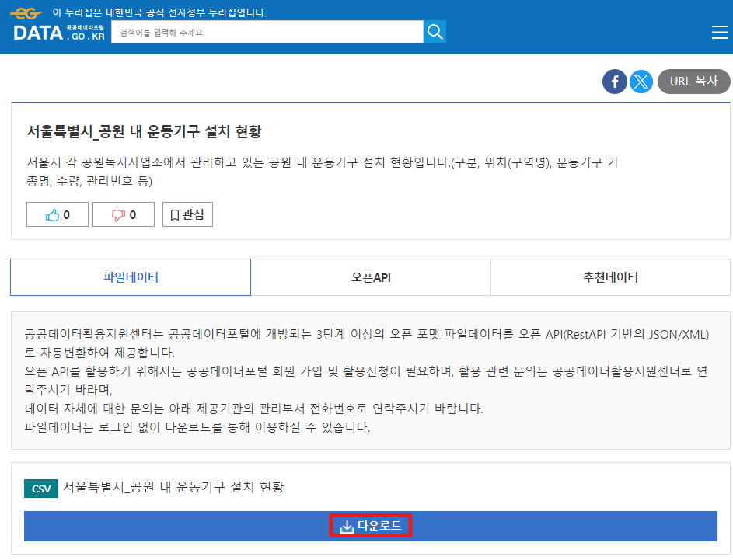
Task: Select the 파일데이터 tab
Action: click(x=131, y=277)
